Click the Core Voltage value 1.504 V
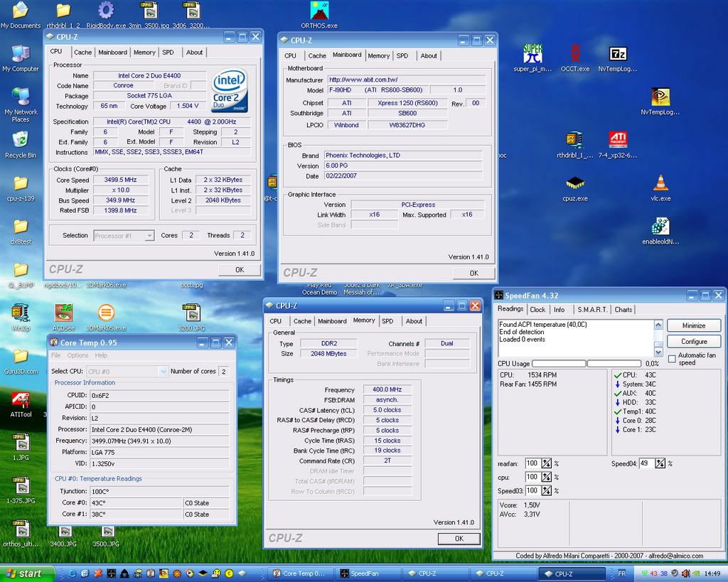This screenshot has width=728, height=582. pyautogui.click(x=188, y=106)
